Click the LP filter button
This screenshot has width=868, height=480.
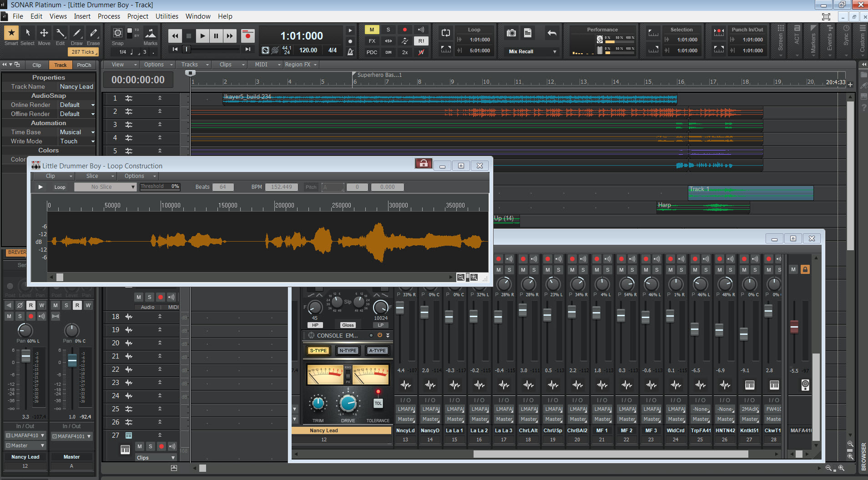[381, 325]
